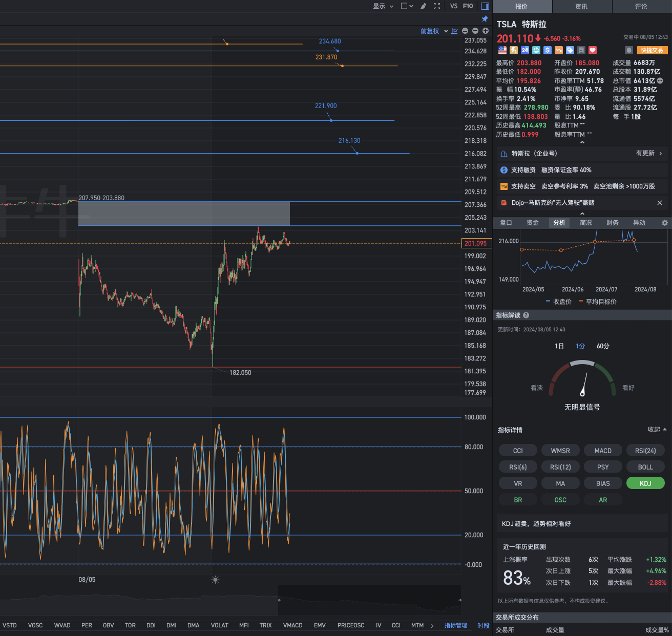Click the zoom-in plus circle icon
This screenshot has height=636, width=672.
[x=486, y=31]
